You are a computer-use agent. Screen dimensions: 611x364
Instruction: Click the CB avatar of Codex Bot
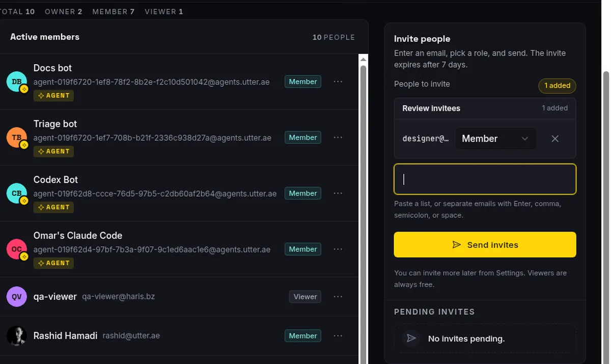point(16,193)
